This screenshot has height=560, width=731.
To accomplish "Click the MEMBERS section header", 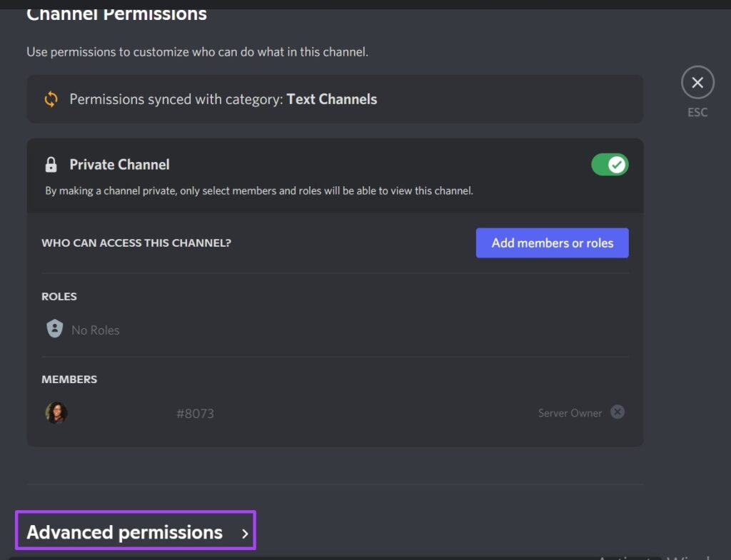I will click(x=69, y=380).
